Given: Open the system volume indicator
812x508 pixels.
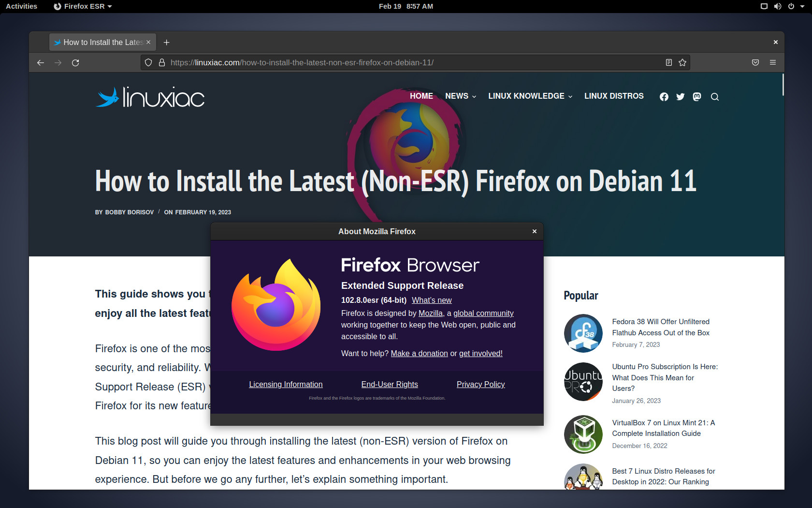Looking at the screenshot, I should tap(778, 6).
